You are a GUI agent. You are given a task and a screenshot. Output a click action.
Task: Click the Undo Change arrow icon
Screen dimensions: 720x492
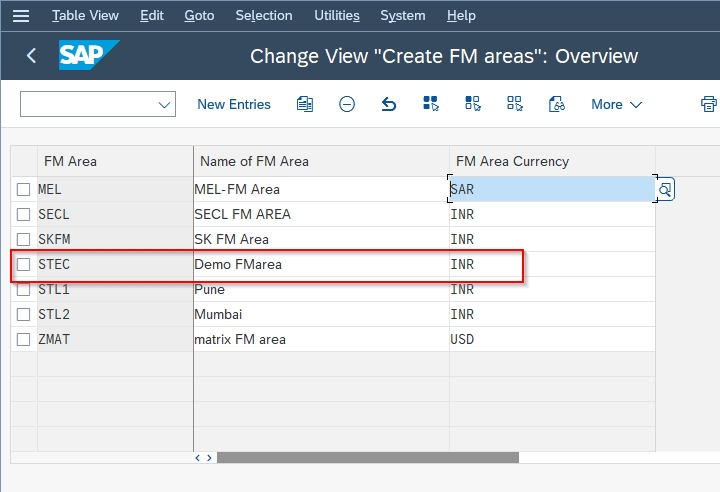pyautogui.click(x=389, y=104)
